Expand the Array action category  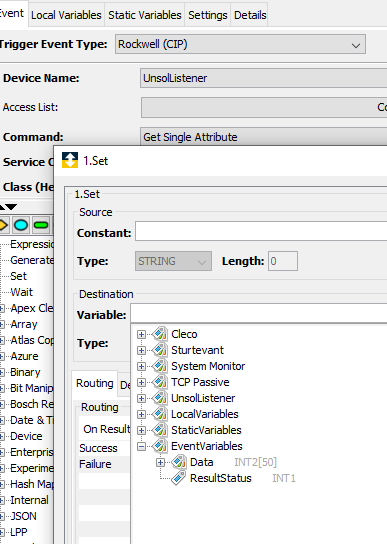click(x=2, y=325)
